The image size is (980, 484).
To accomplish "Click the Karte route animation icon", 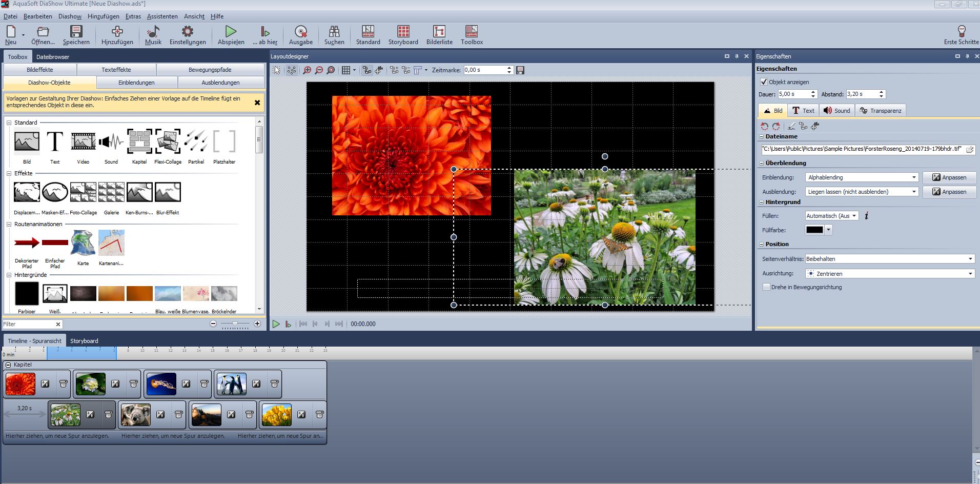I will point(83,243).
